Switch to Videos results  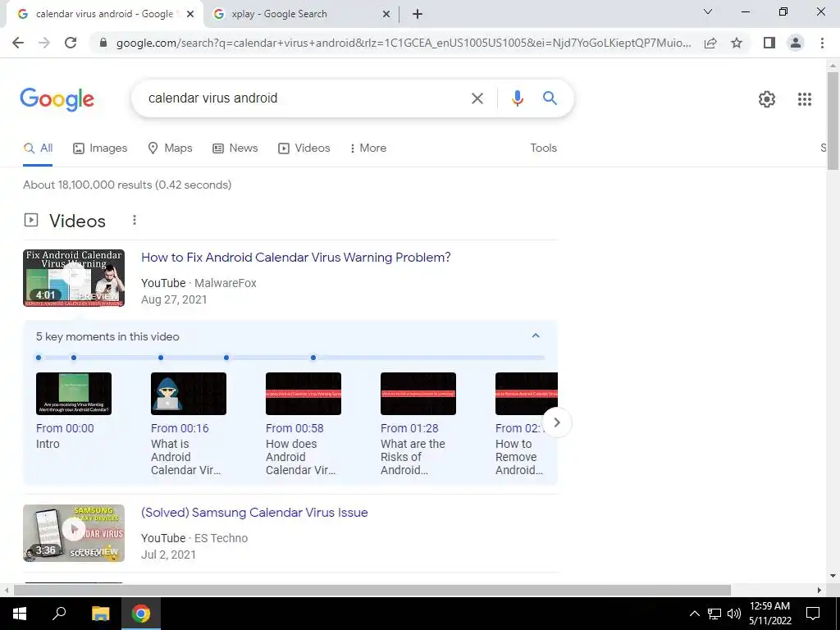(304, 148)
